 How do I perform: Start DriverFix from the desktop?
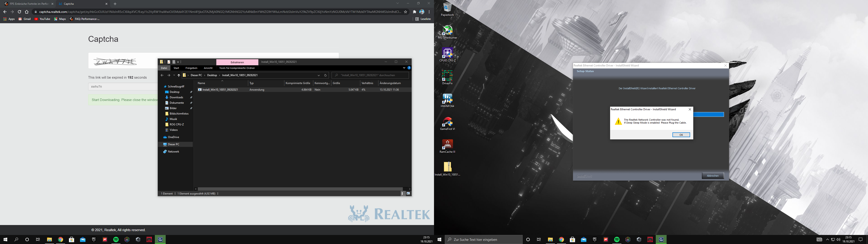pyautogui.click(x=448, y=76)
